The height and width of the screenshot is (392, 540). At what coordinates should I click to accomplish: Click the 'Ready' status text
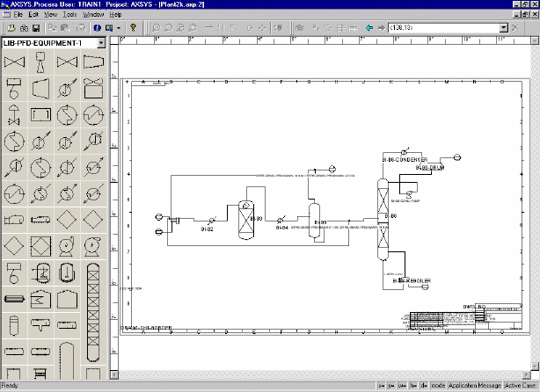tap(10, 386)
